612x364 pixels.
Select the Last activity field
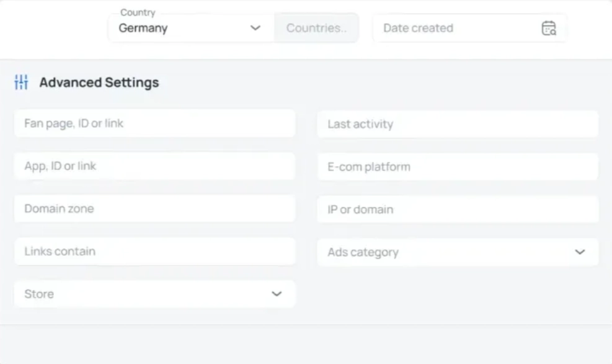click(x=458, y=124)
